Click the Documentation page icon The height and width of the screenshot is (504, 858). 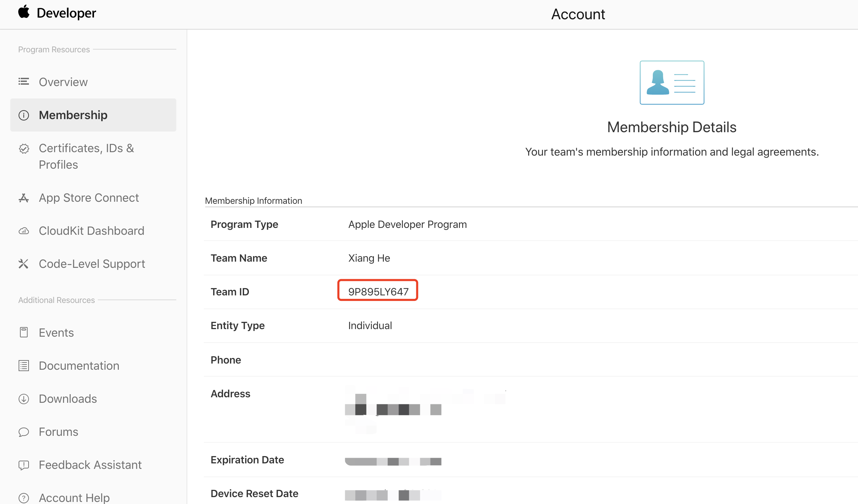coord(24,366)
